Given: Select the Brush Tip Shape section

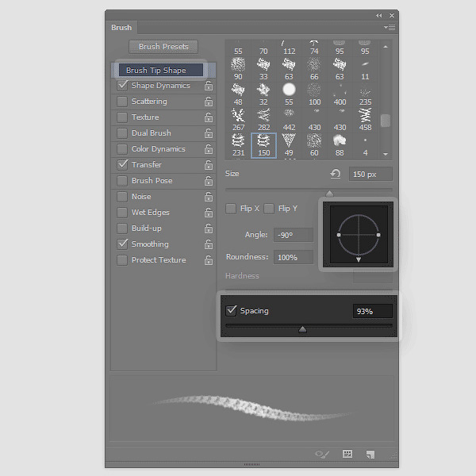Looking at the screenshot, I should [x=161, y=70].
